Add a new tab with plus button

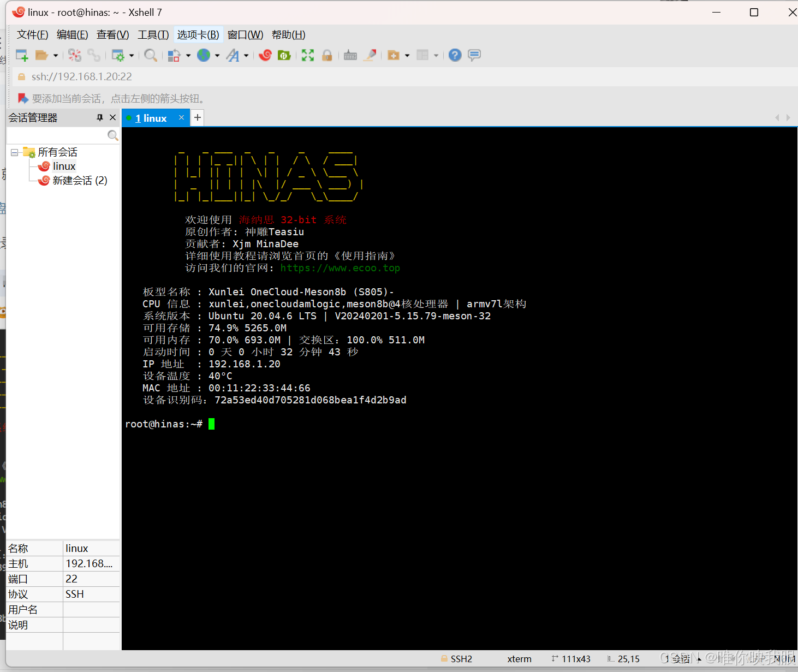pos(198,118)
